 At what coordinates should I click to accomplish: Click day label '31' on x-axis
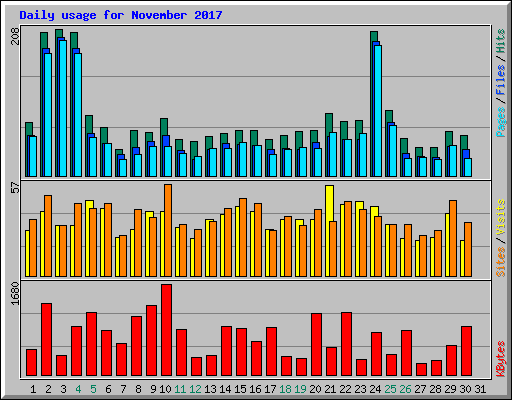coord(480,389)
